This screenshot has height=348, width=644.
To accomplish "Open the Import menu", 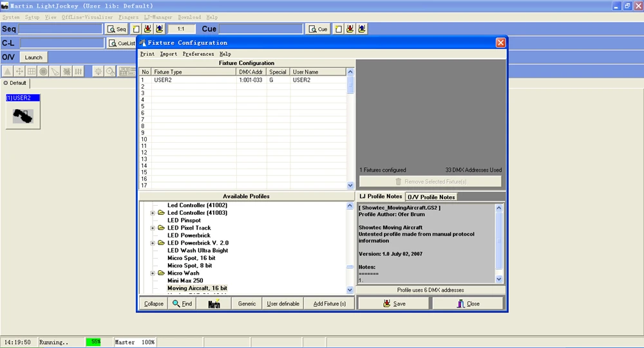I will click(x=168, y=54).
